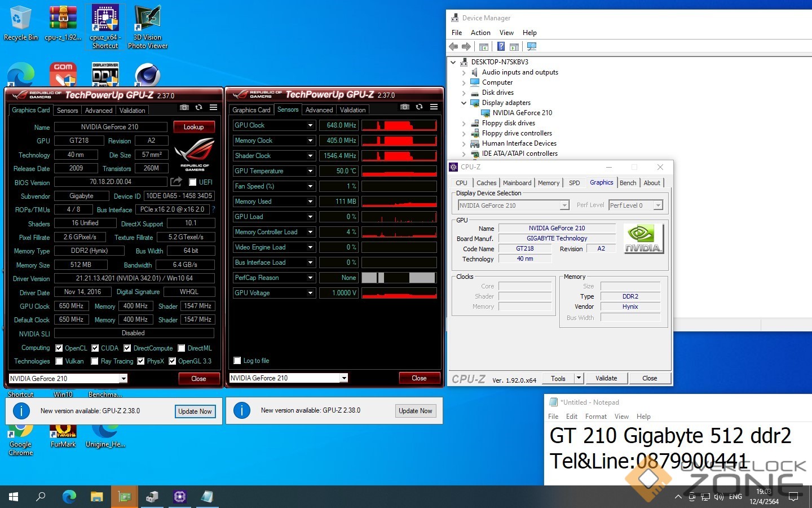This screenshot has height=508, width=812.
Task: Click scan for hardware changes toolbar icon
Action: 531,46
